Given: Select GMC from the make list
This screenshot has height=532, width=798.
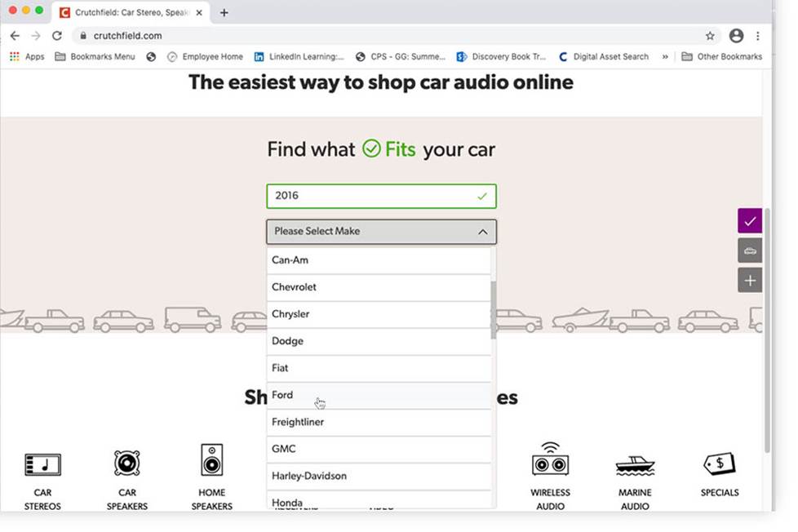Looking at the screenshot, I should tap(379, 449).
